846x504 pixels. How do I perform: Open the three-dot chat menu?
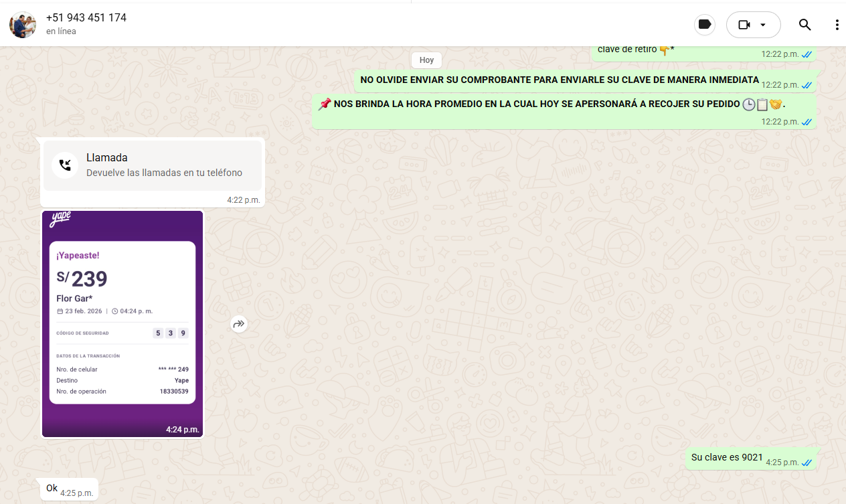837,25
